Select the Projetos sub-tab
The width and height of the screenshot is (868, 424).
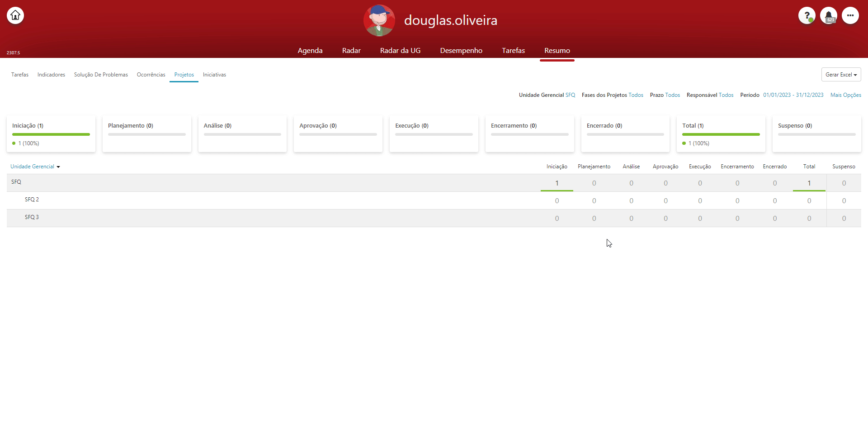[184, 75]
